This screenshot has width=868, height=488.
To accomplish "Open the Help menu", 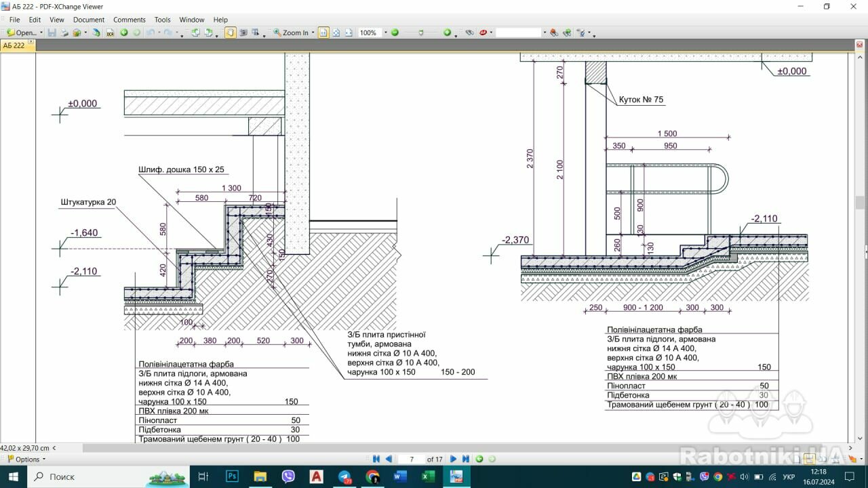I will [x=220, y=20].
